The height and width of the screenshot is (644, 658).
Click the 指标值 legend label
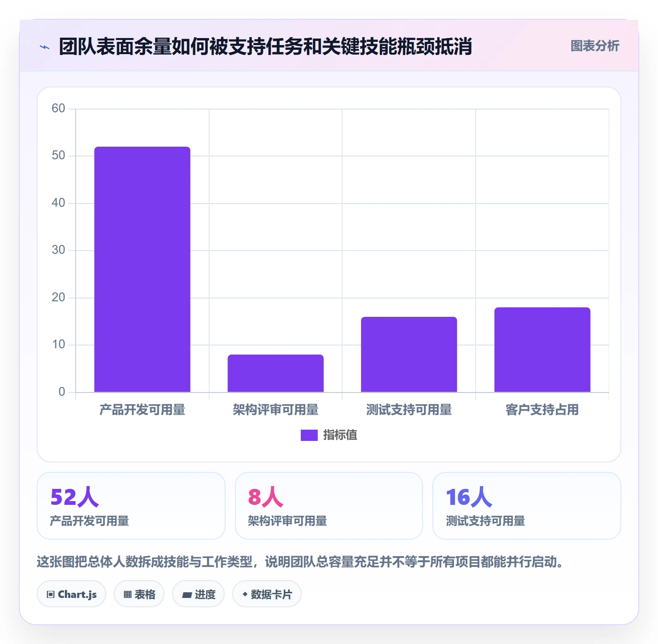pyautogui.click(x=340, y=435)
